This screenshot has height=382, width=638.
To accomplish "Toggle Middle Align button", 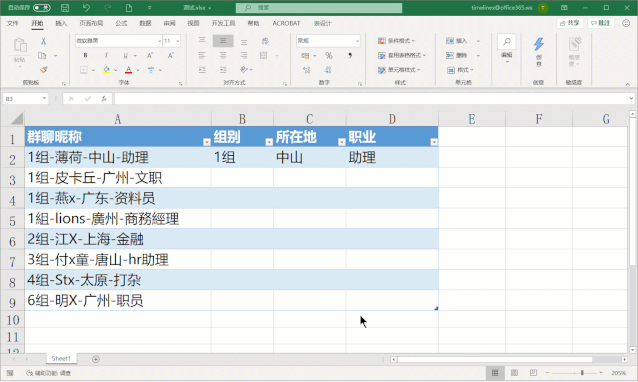I will 223,41.
